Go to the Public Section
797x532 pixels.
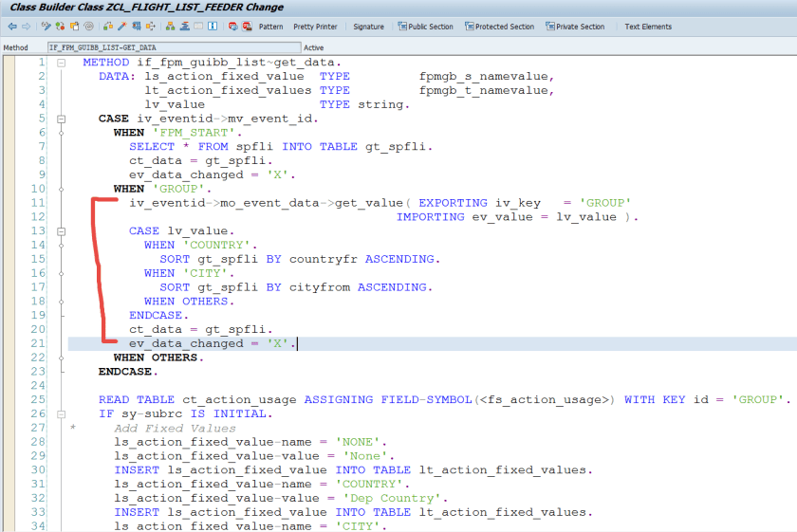[425, 27]
